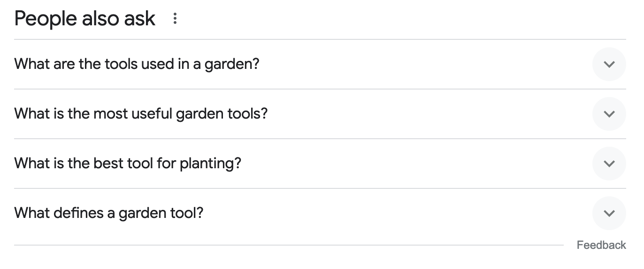
Task: Open the vertical ellipsis options for this section
Action: (x=175, y=19)
